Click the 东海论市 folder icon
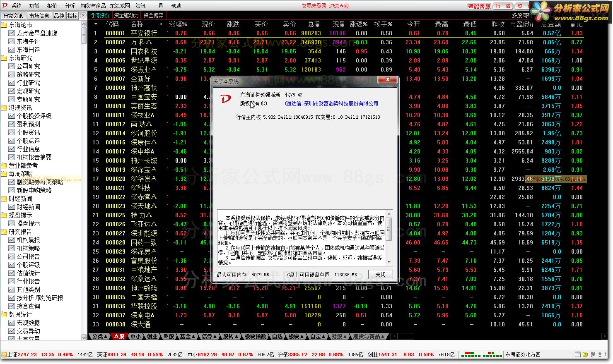 pyautogui.click(x=4, y=25)
